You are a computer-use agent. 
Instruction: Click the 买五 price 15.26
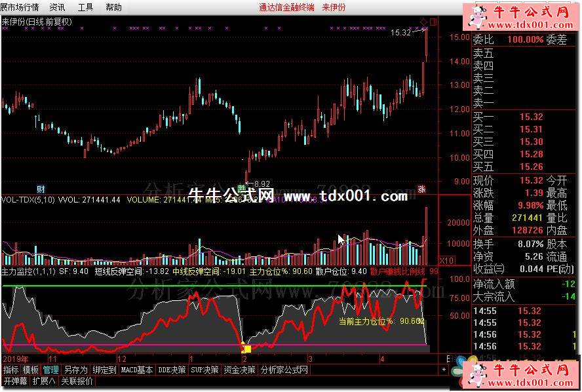click(531, 167)
